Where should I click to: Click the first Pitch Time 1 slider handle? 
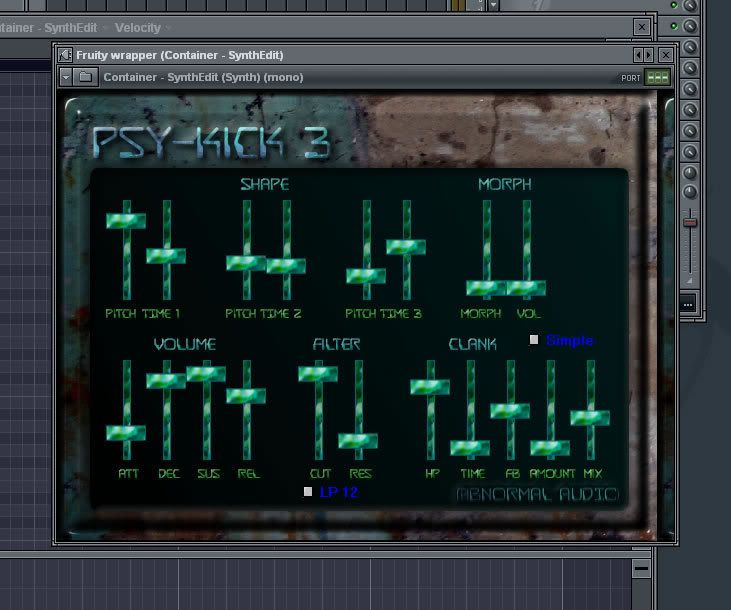(126, 221)
